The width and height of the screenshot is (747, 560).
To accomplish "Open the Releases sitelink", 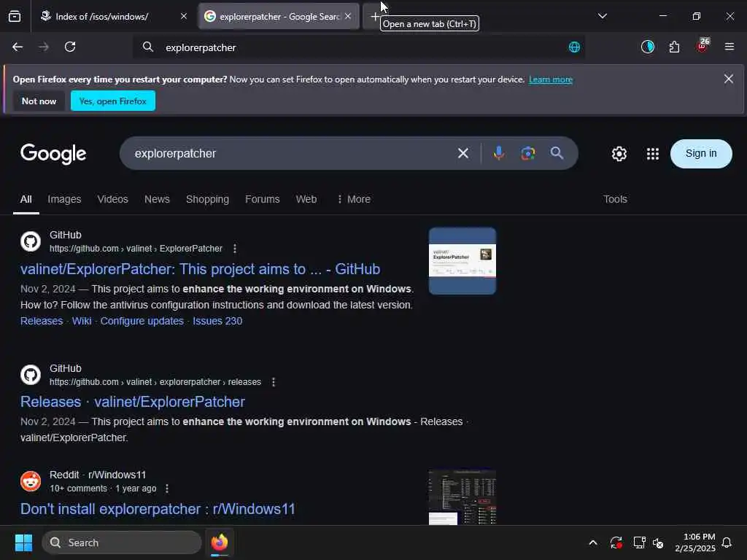I will click(x=42, y=321).
